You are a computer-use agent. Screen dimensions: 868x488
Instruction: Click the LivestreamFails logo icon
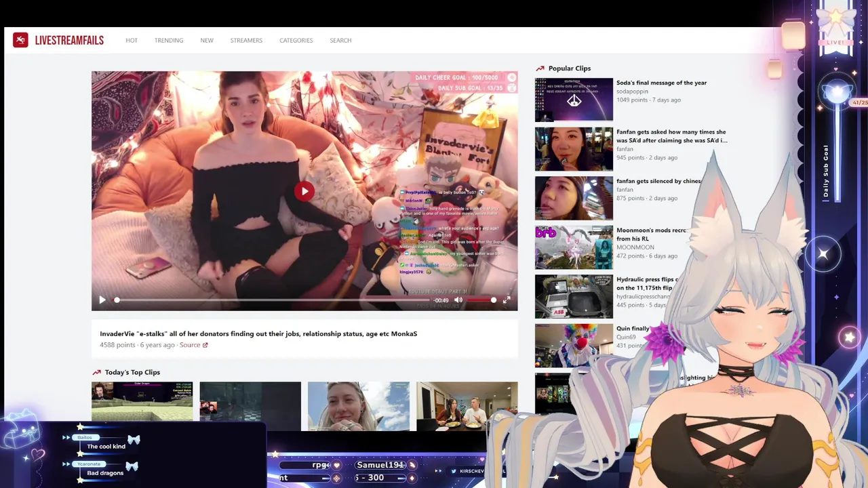20,40
